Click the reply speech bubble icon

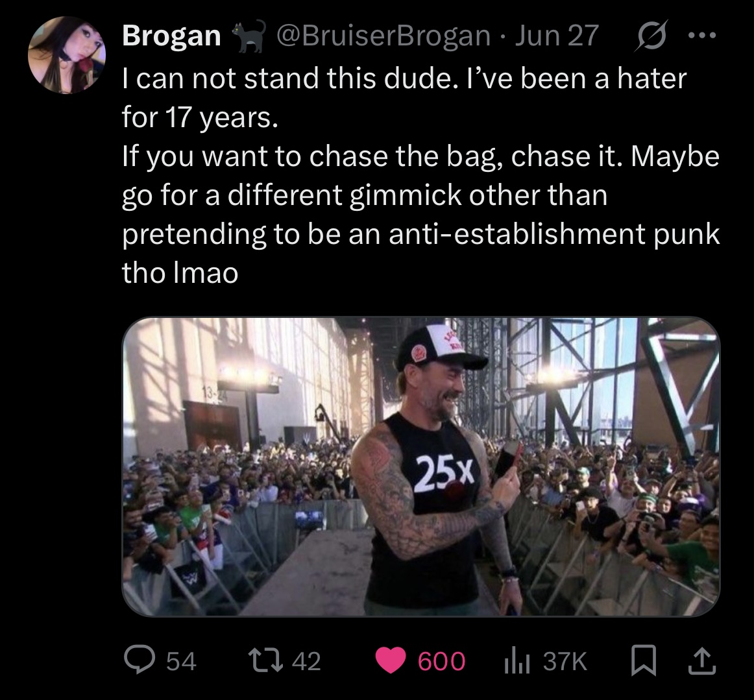tap(138, 660)
